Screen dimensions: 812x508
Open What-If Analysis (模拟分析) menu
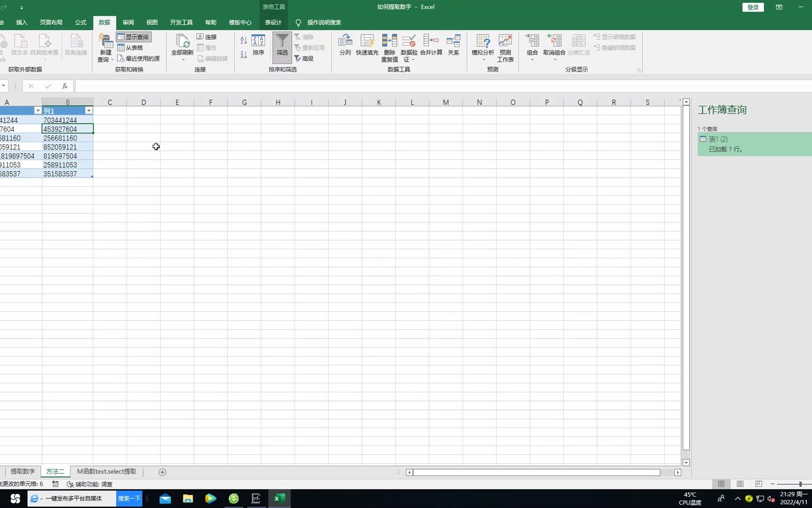483,48
